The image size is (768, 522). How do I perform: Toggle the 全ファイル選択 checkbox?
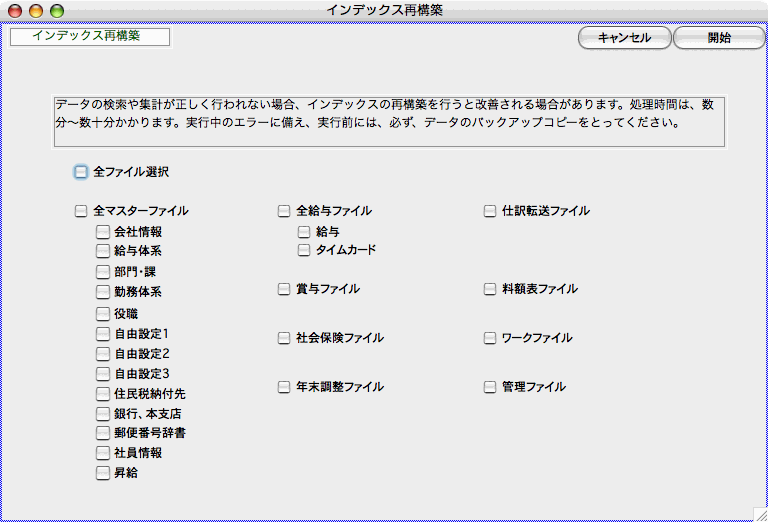(81, 172)
